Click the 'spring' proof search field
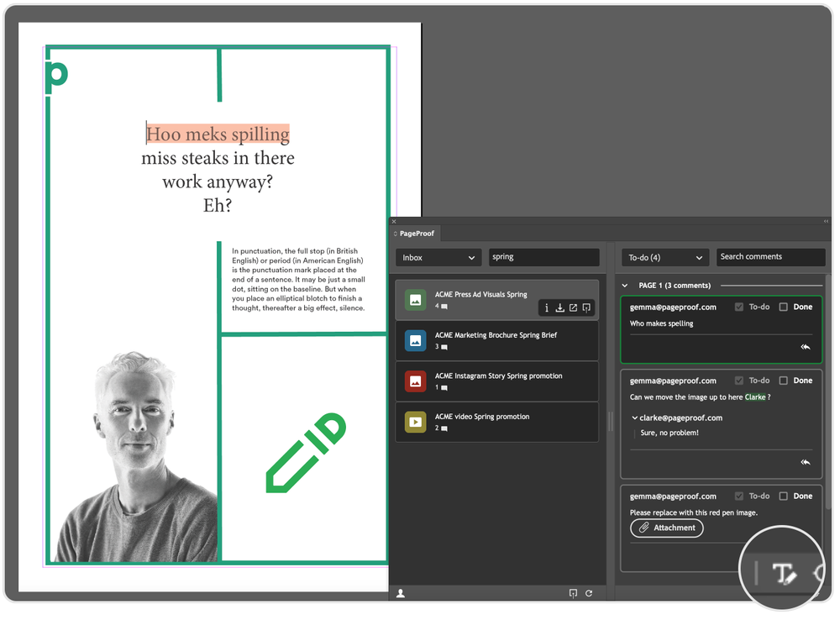 point(543,257)
